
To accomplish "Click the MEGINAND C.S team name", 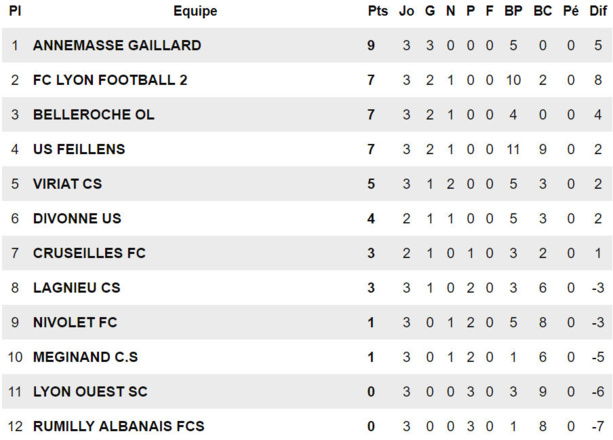I will tap(85, 357).
